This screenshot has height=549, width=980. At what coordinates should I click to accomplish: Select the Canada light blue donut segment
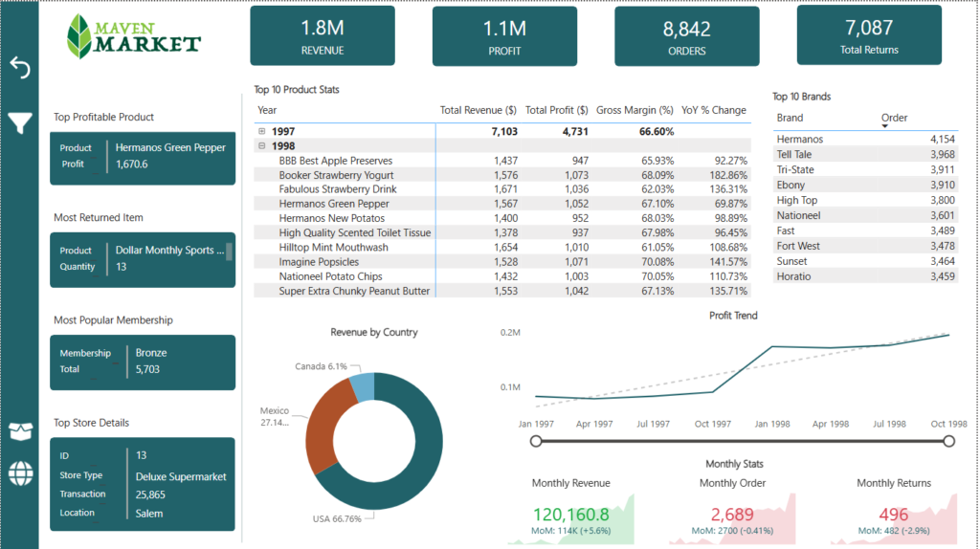pos(364,388)
